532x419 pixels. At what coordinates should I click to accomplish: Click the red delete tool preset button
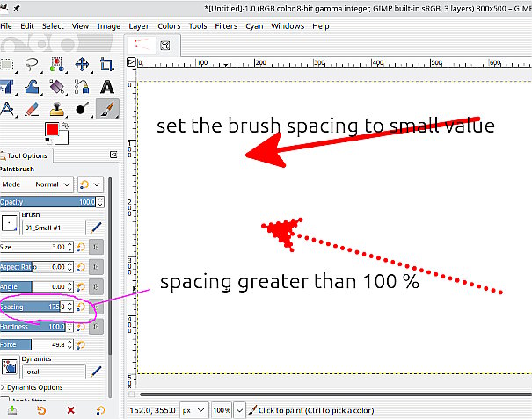coord(70,410)
